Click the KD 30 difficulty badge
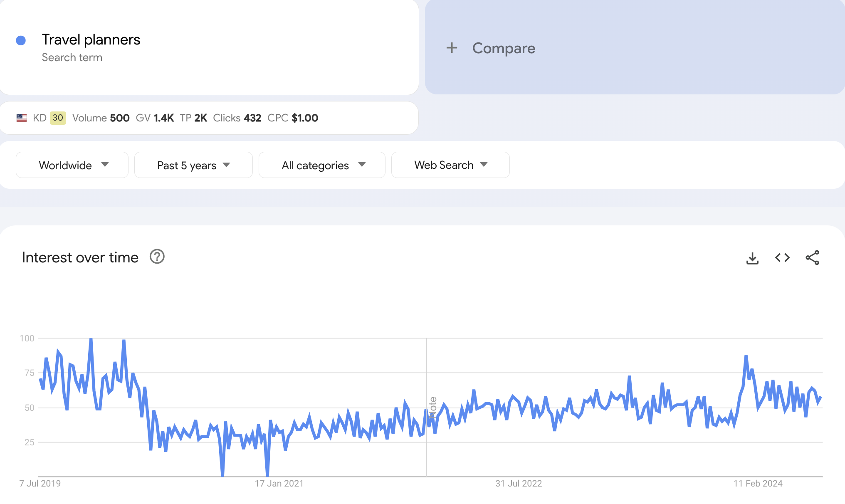Screen dimensions: 845x504 [58, 118]
